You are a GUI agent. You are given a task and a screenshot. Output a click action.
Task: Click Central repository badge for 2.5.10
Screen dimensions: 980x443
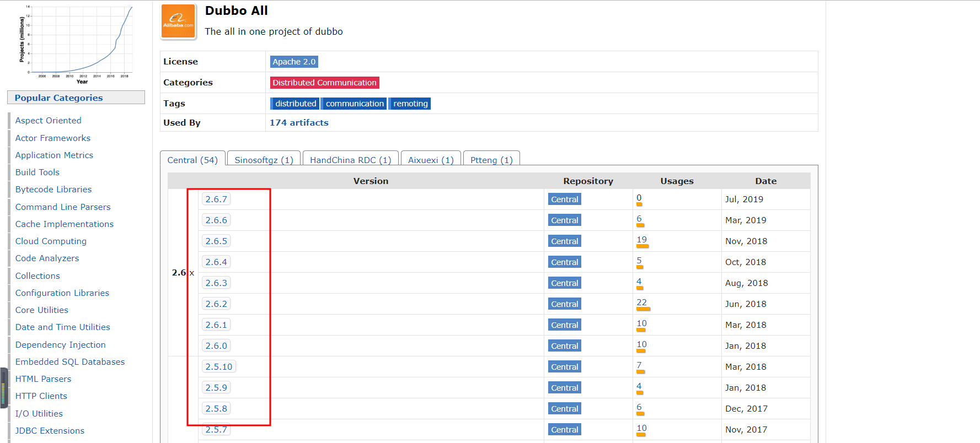tap(565, 367)
